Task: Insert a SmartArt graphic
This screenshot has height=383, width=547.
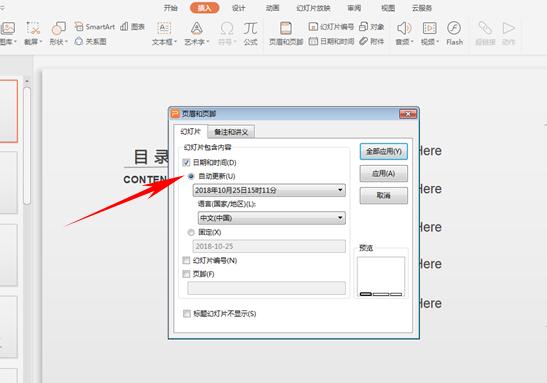Action: tap(95, 27)
